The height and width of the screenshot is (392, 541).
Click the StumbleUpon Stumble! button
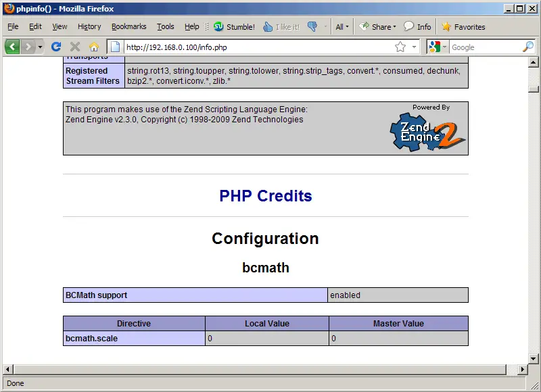pyautogui.click(x=234, y=27)
